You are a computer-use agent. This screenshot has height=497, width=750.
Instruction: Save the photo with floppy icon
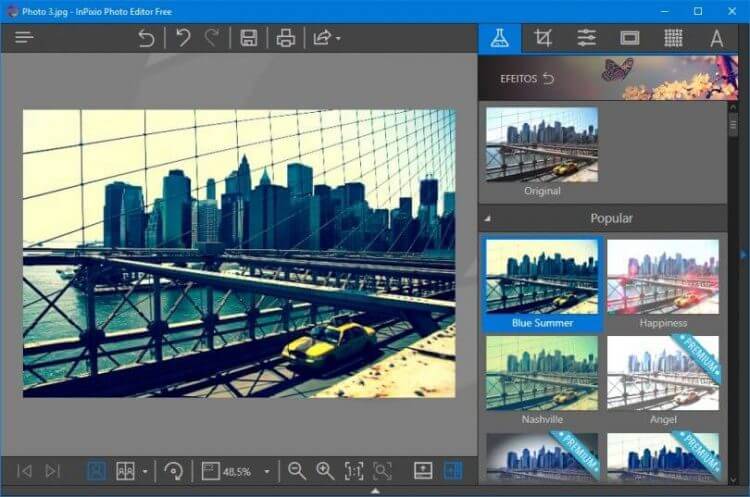pos(249,38)
